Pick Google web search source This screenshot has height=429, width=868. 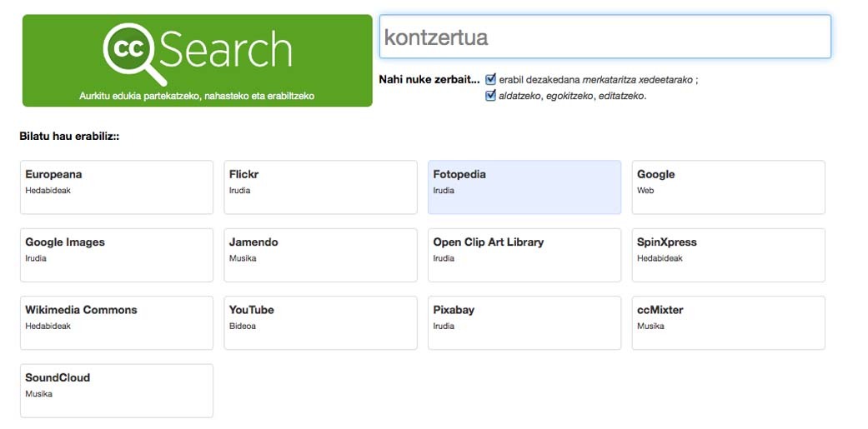click(x=729, y=187)
